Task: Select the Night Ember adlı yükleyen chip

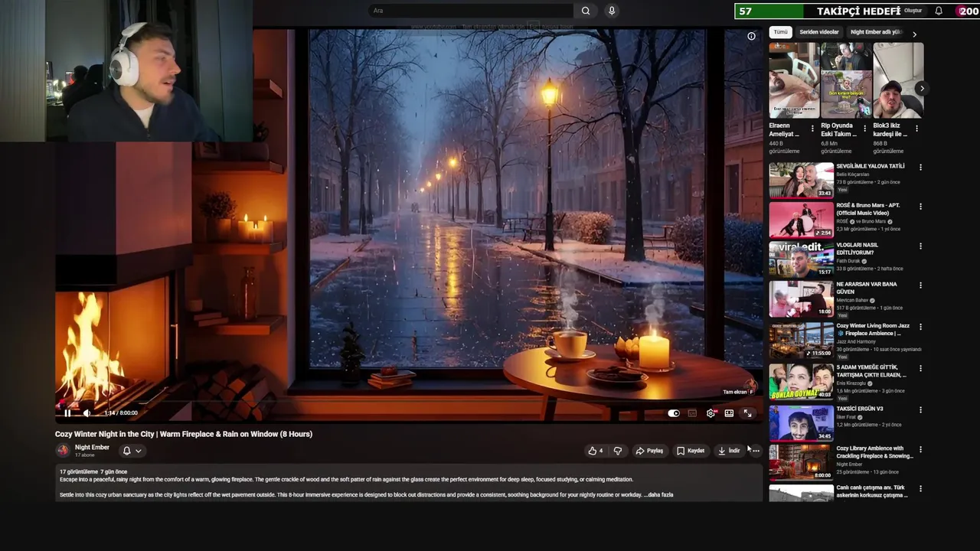Action: tap(875, 32)
